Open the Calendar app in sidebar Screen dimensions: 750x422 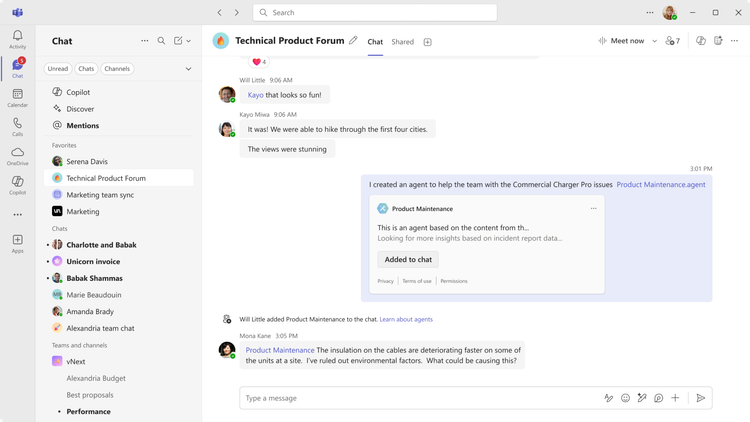click(17, 97)
